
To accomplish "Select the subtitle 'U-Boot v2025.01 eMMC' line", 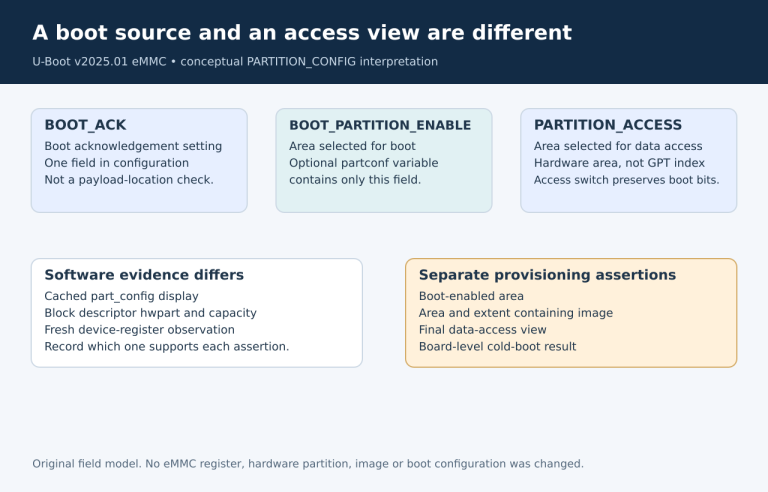I will 235,62.
